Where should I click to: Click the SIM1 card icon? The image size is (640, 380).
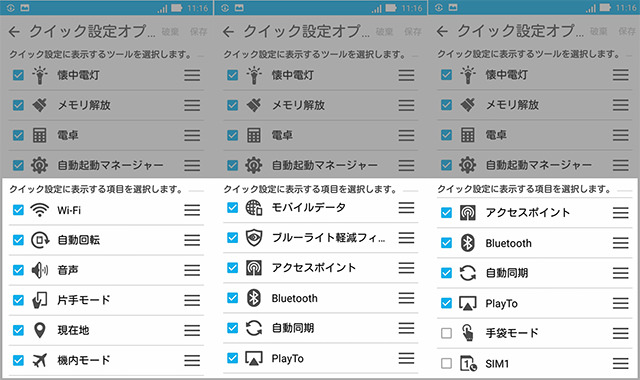[468, 363]
